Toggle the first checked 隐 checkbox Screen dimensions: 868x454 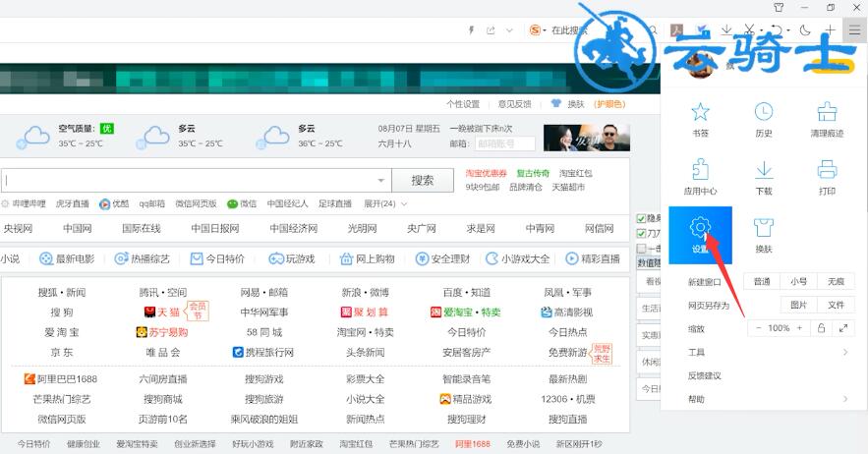tap(641, 219)
